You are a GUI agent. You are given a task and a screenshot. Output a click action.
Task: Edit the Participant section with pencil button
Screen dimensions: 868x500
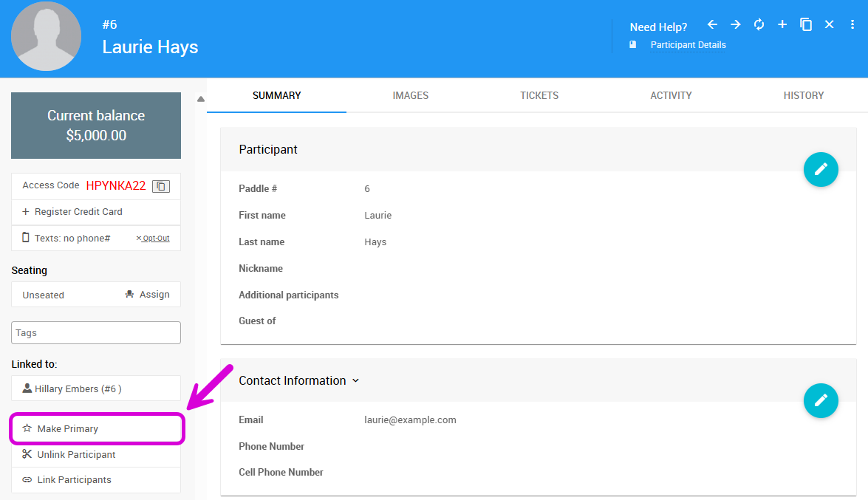[x=821, y=169]
